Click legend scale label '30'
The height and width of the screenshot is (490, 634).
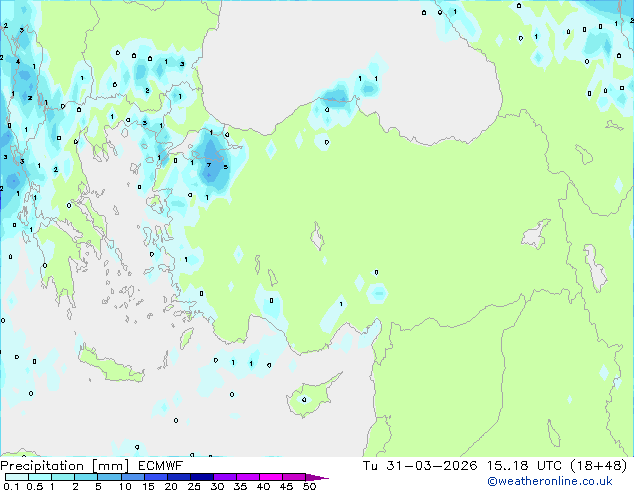[217, 486]
